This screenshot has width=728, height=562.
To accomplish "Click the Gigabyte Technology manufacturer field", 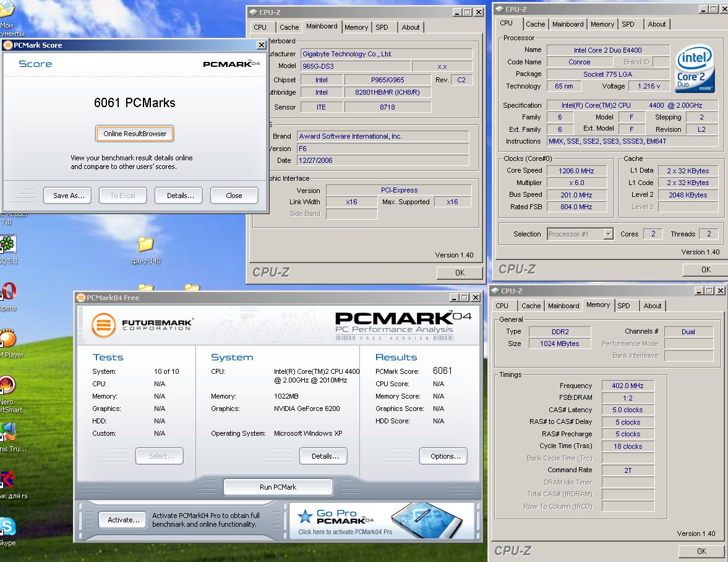I will point(387,54).
